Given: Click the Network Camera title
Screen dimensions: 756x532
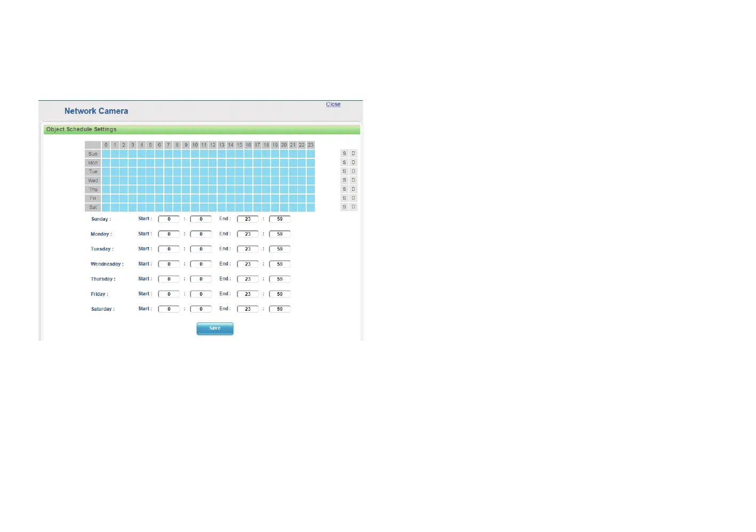Looking at the screenshot, I should click(97, 111).
